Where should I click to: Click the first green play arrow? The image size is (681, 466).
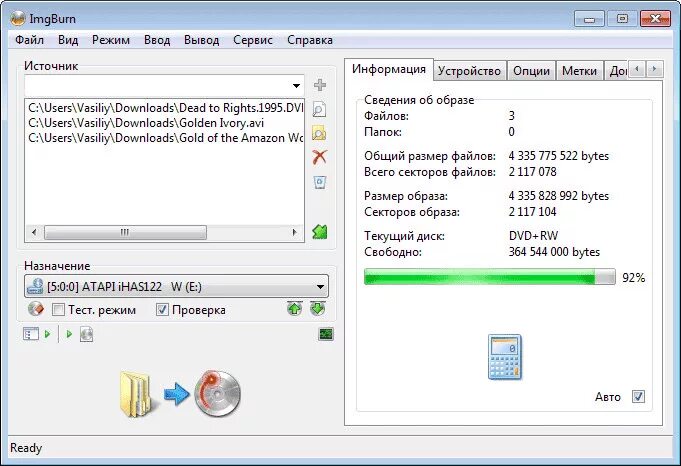[x=47, y=334]
